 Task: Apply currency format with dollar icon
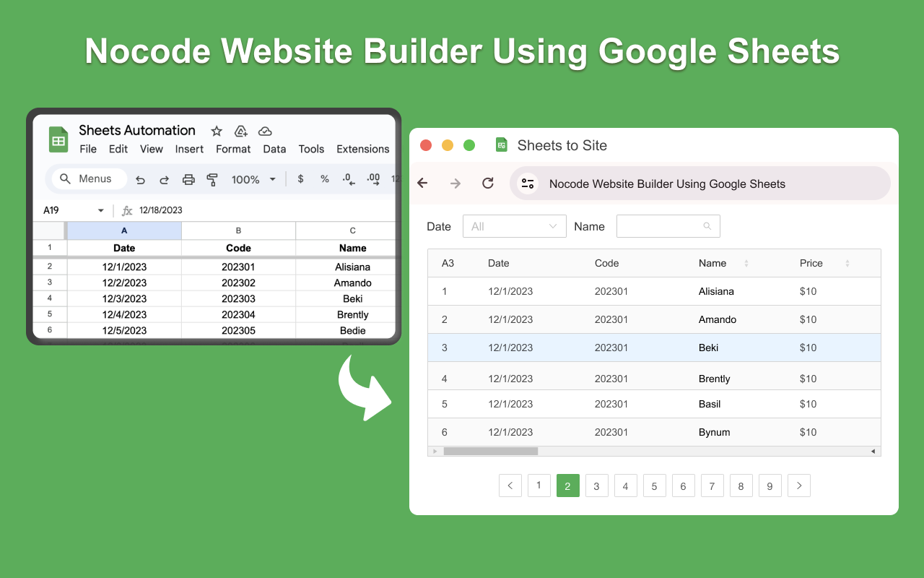300,179
